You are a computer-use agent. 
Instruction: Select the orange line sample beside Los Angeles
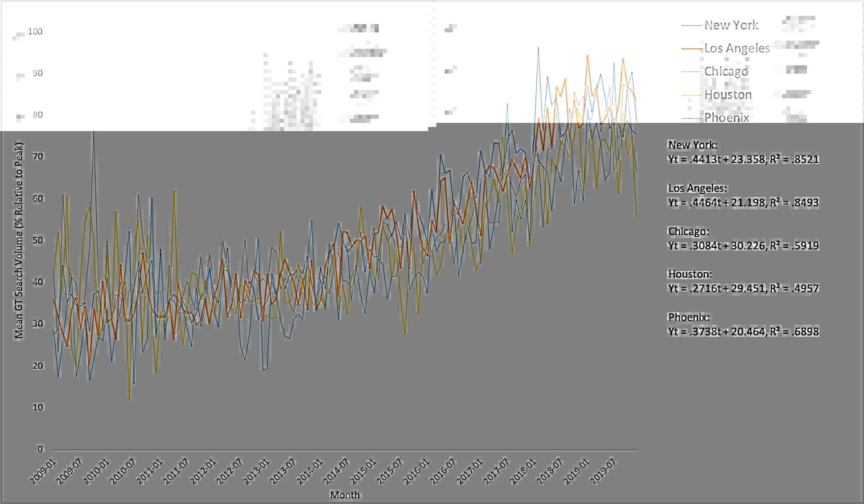(692, 48)
